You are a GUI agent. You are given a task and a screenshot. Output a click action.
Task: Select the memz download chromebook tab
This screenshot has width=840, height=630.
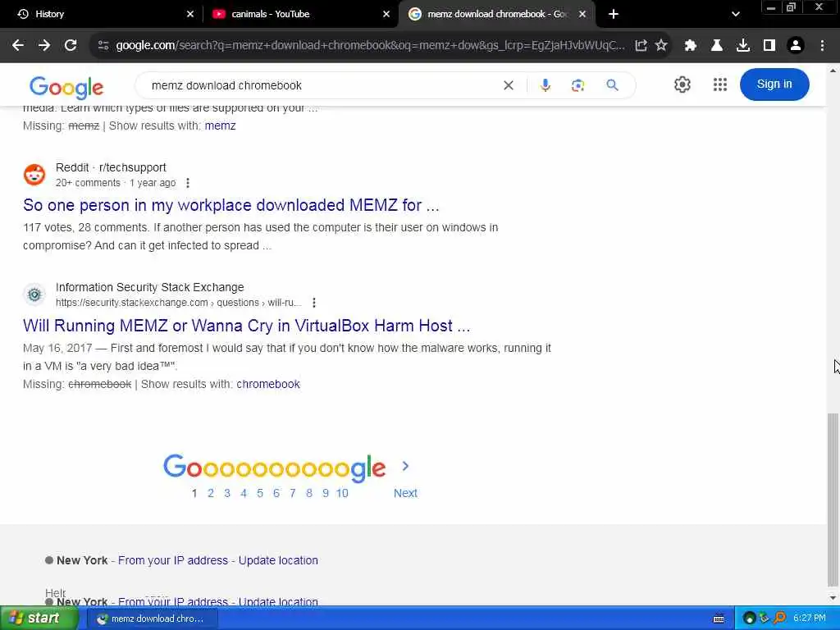click(x=496, y=14)
